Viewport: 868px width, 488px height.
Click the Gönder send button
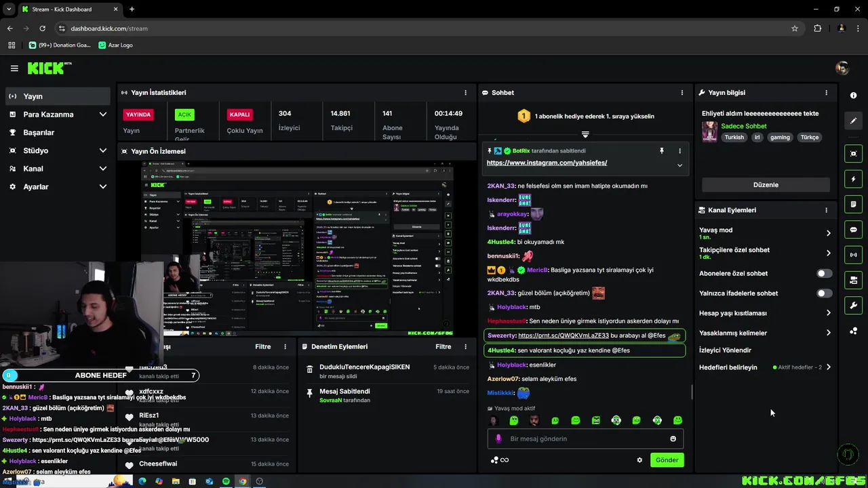pos(667,460)
